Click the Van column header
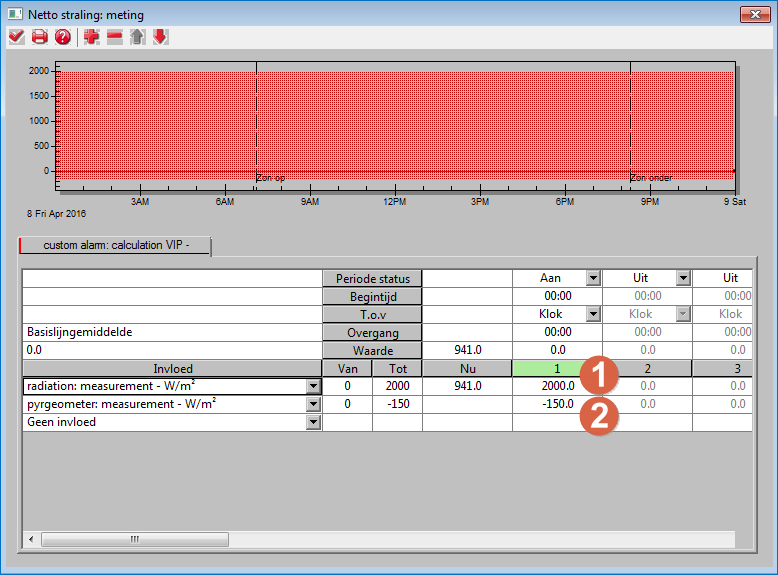The image size is (778, 575). [347, 369]
